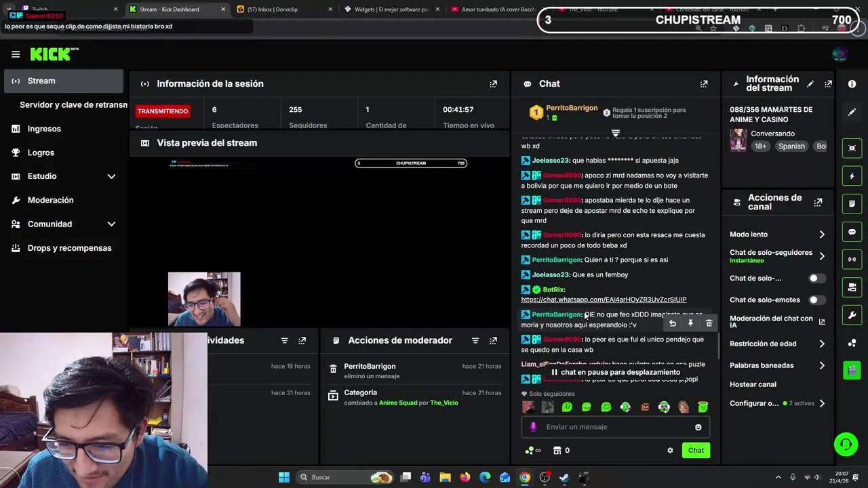Edit stream information with pencil icon in panel header

810,84
